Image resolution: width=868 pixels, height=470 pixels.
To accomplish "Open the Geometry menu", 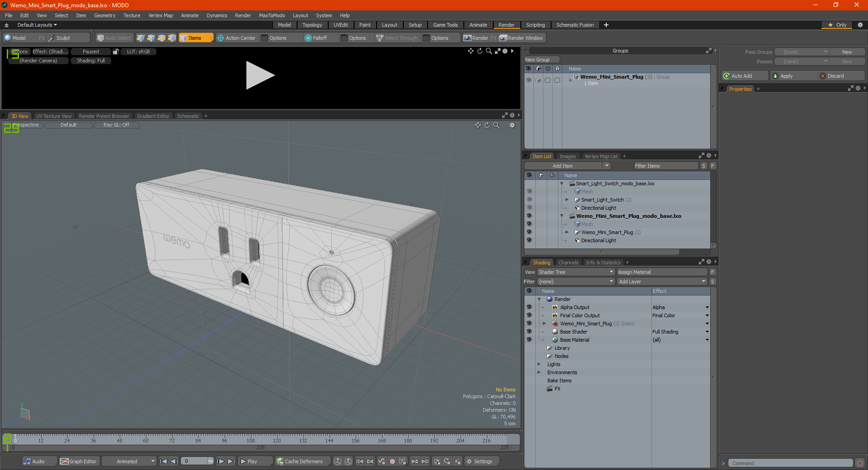I will (104, 15).
